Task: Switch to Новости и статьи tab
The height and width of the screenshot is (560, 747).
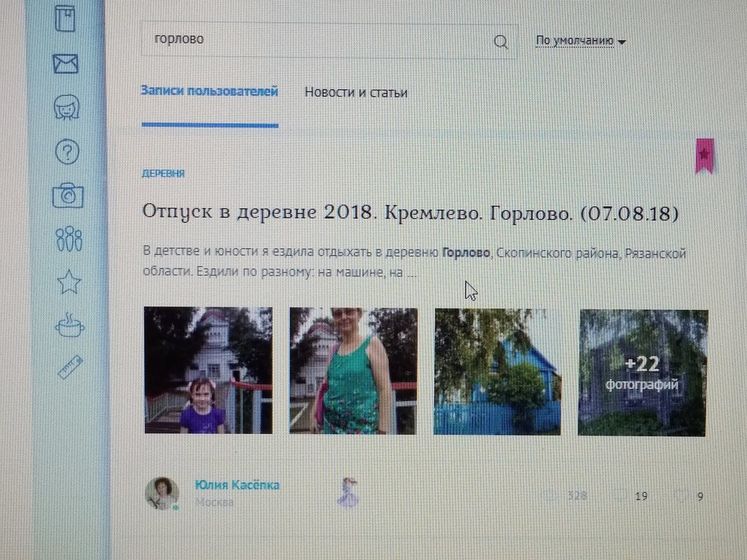Action: (x=356, y=92)
